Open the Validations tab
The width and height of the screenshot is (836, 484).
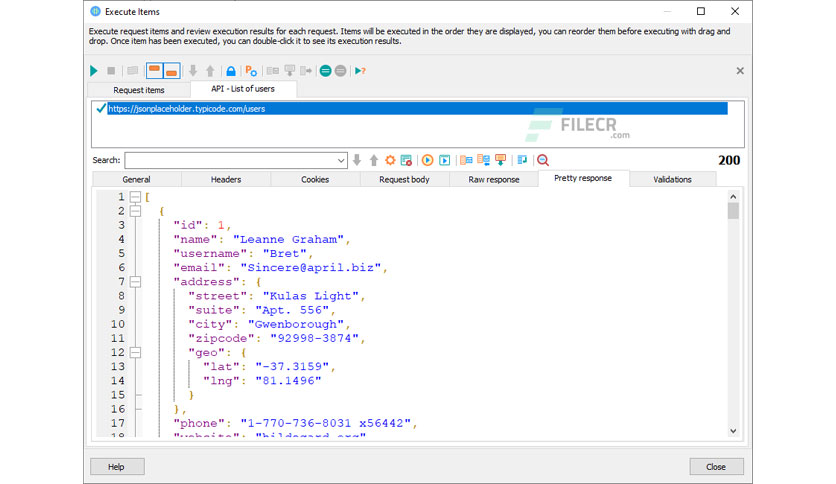pos(672,180)
